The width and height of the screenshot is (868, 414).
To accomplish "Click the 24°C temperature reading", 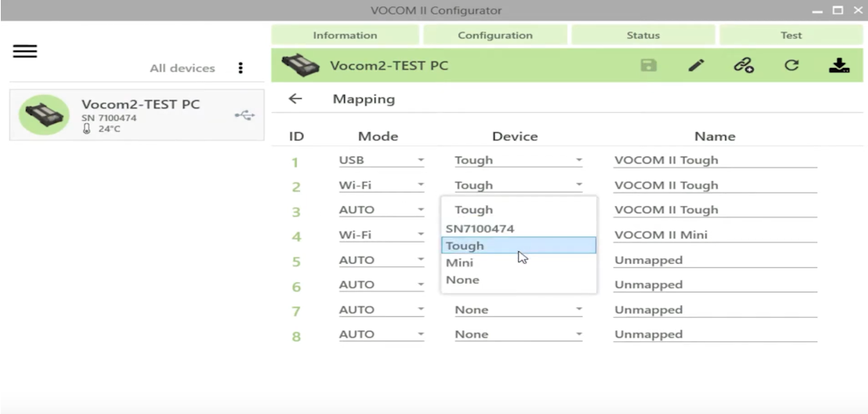I will click(109, 129).
